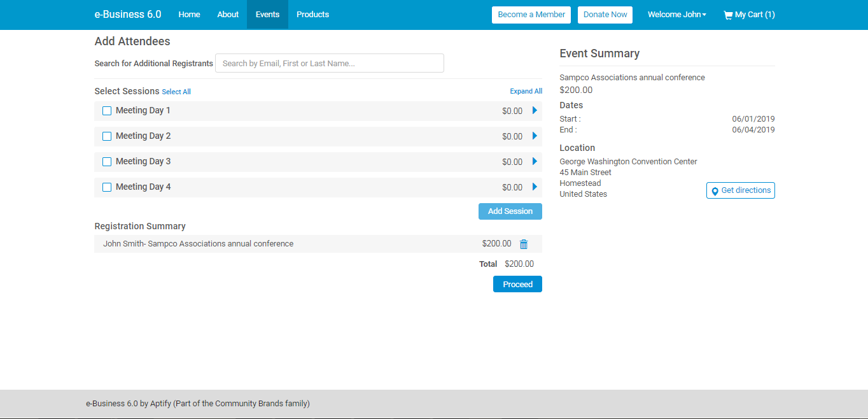
Task: Open the Products page
Action: coord(312,14)
